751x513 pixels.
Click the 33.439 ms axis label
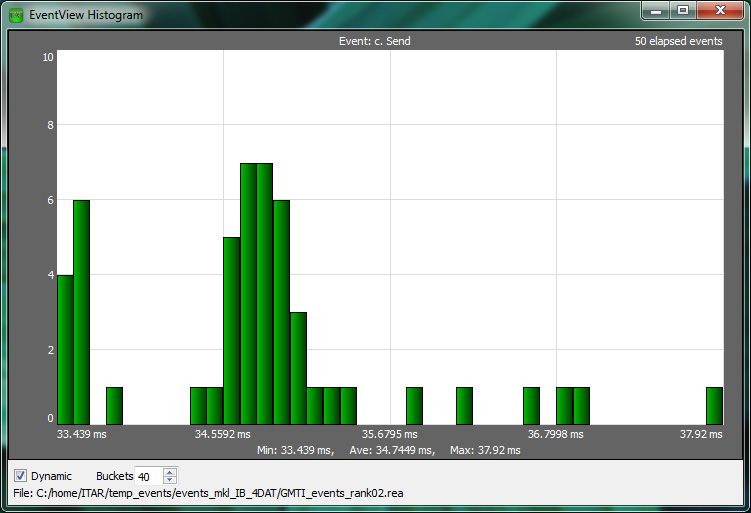coord(81,434)
